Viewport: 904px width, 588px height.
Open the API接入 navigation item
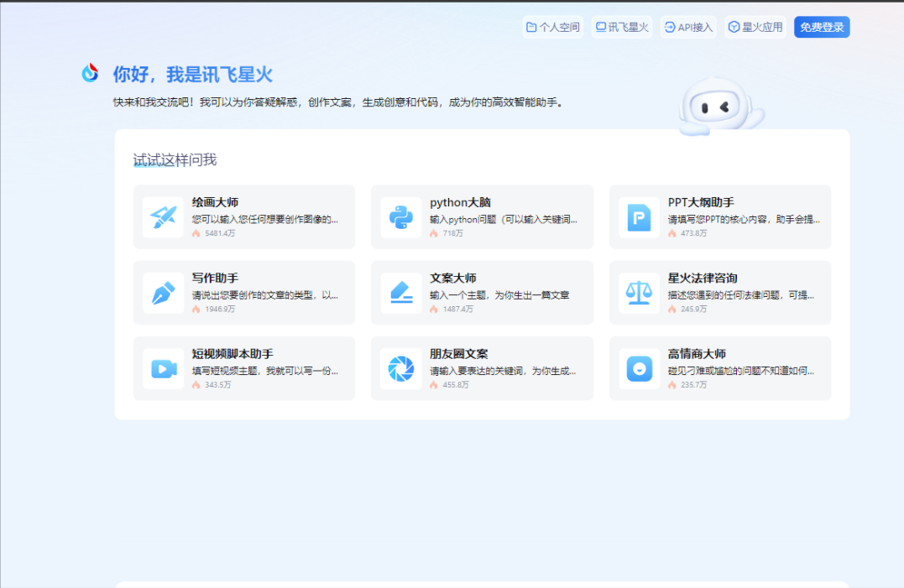pos(687,27)
